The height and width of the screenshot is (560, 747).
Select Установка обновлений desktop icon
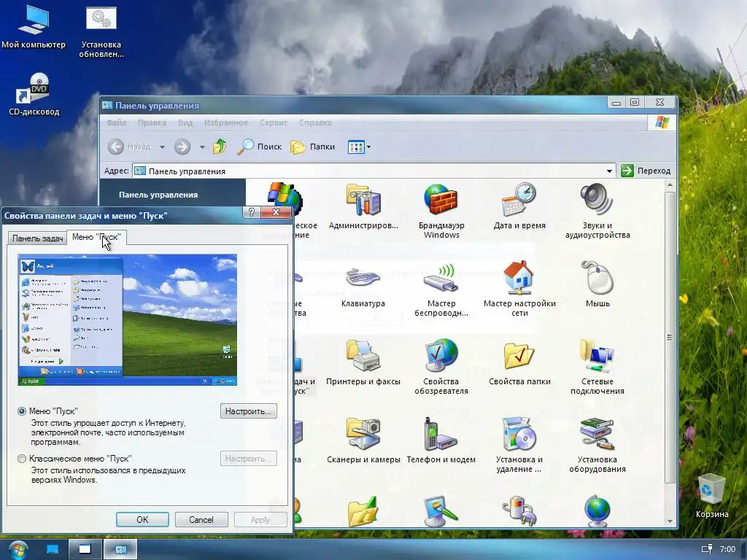[101, 31]
